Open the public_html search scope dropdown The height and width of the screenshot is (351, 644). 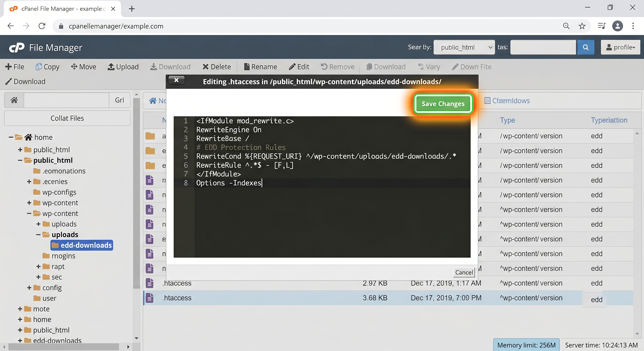click(464, 47)
